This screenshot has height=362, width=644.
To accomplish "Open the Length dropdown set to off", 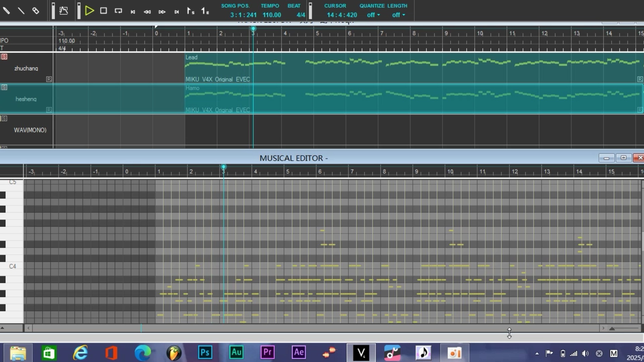I will point(398,15).
